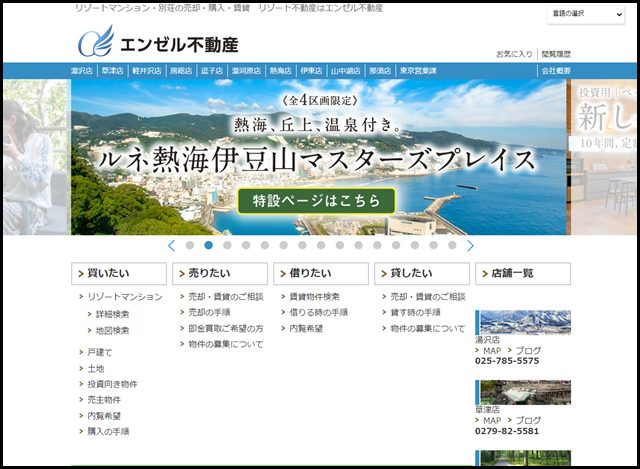Select the fifth carousel dot
Screen dimensions: 640x469
click(x=265, y=245)
